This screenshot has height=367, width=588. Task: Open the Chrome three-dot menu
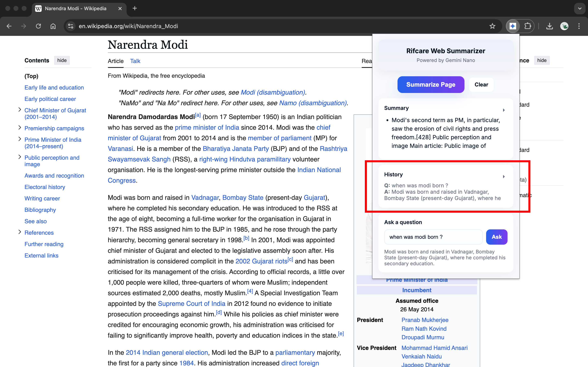pos(579,26)
